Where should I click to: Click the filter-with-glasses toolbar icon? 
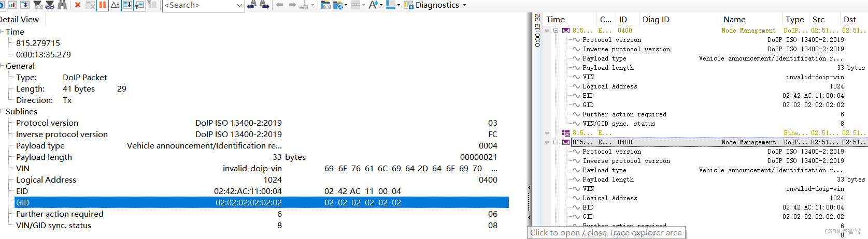[x=50, y=5]
